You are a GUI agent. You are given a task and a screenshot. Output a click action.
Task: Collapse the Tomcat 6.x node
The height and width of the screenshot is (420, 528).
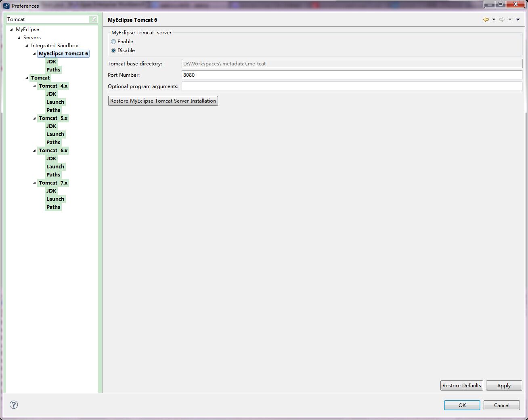(34, 151)
